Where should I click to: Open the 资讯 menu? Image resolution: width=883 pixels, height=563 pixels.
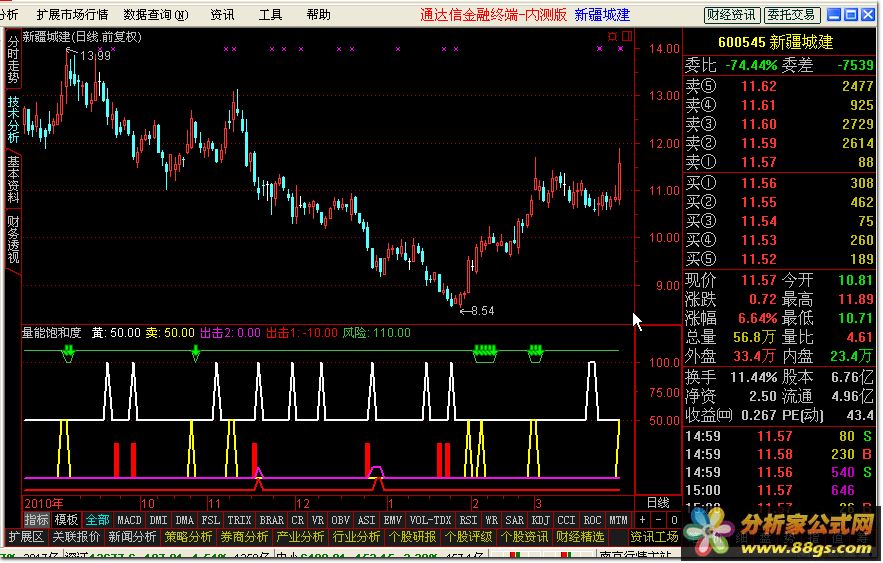(222, 15)
